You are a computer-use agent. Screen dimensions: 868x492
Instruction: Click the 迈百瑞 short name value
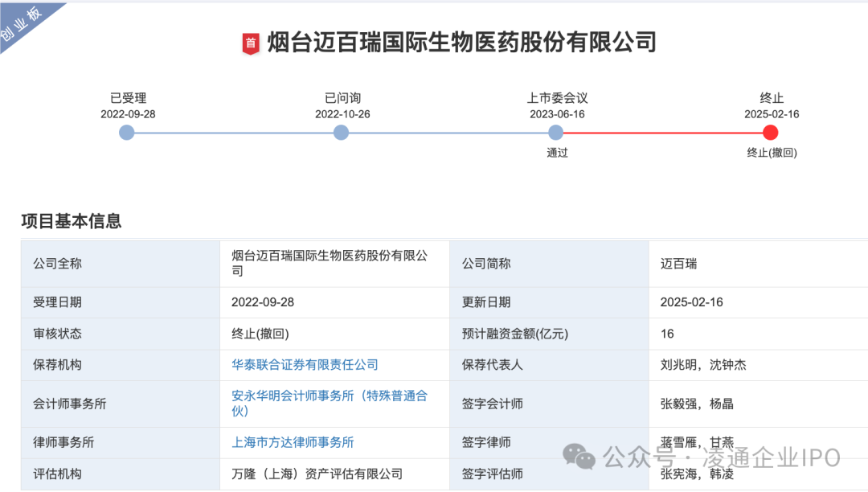(678, 264)
